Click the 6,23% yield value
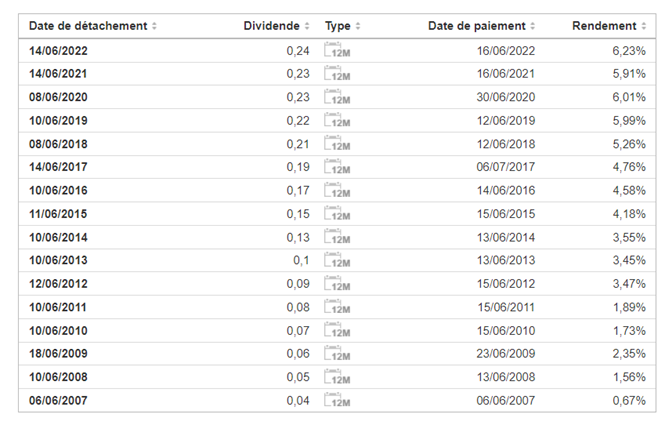This screenshot has height=425, width=665. pos(629,51)
